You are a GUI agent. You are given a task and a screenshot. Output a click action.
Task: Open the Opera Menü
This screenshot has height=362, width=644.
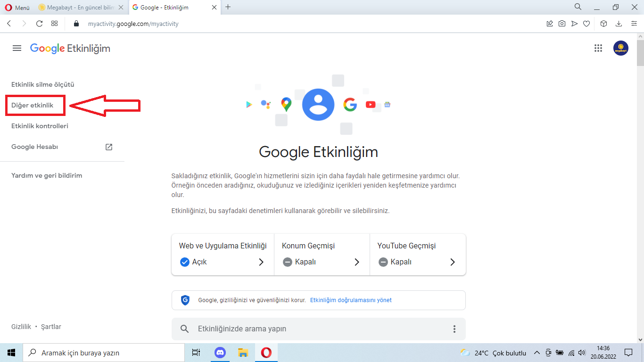[17, 7]
